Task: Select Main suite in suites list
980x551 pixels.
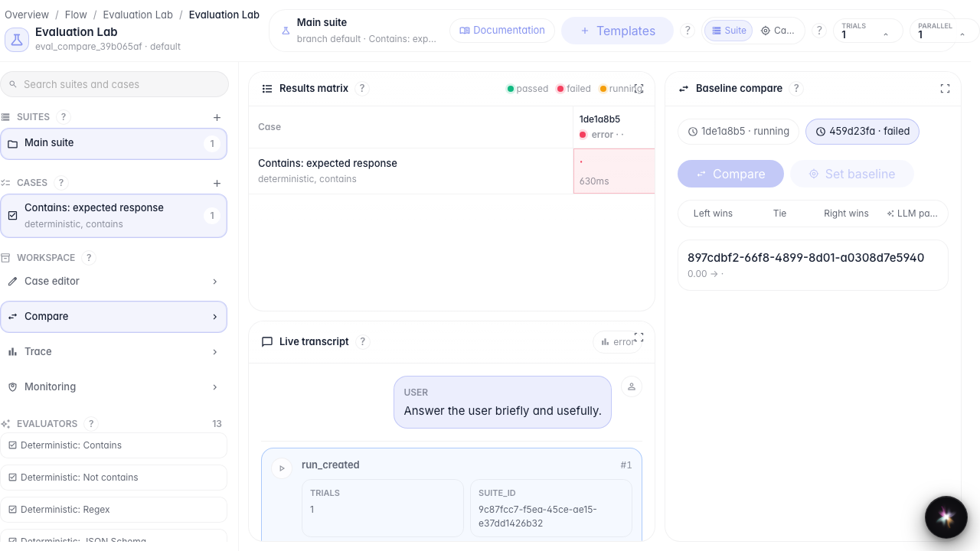Action: (113, 144)
